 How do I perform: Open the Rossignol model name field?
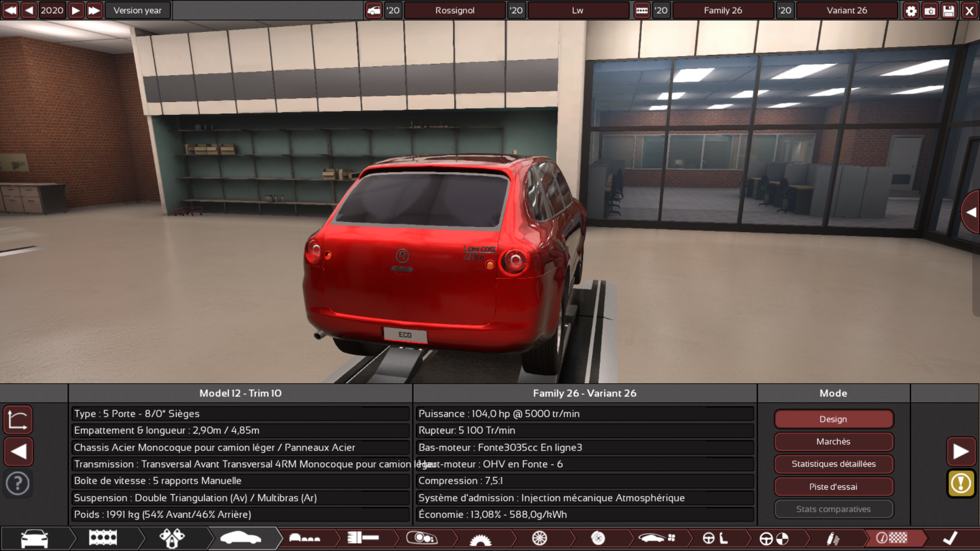tap(455, 10)
